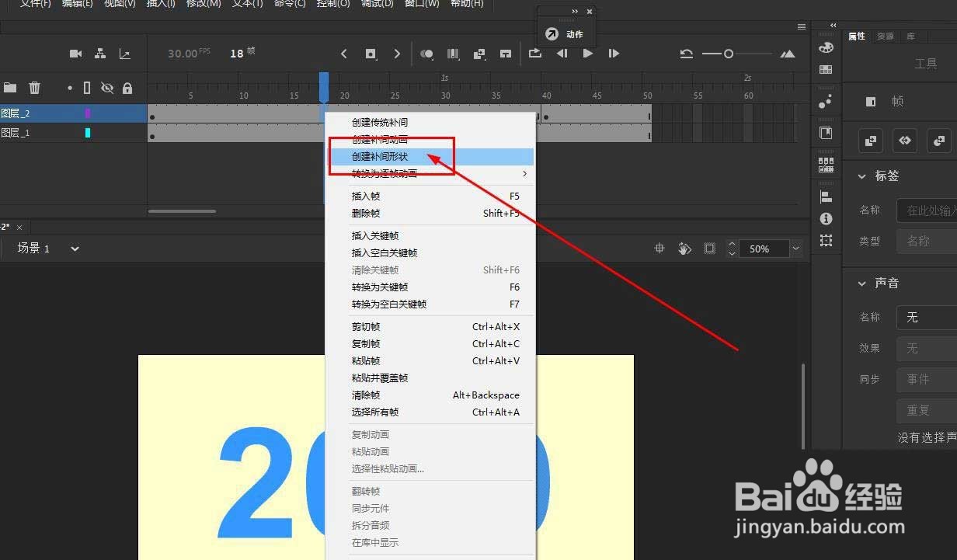Switch to the 属性 tab
Image resolution: width=957 pixels, height=560 pixels.
(x=857, y=37)
